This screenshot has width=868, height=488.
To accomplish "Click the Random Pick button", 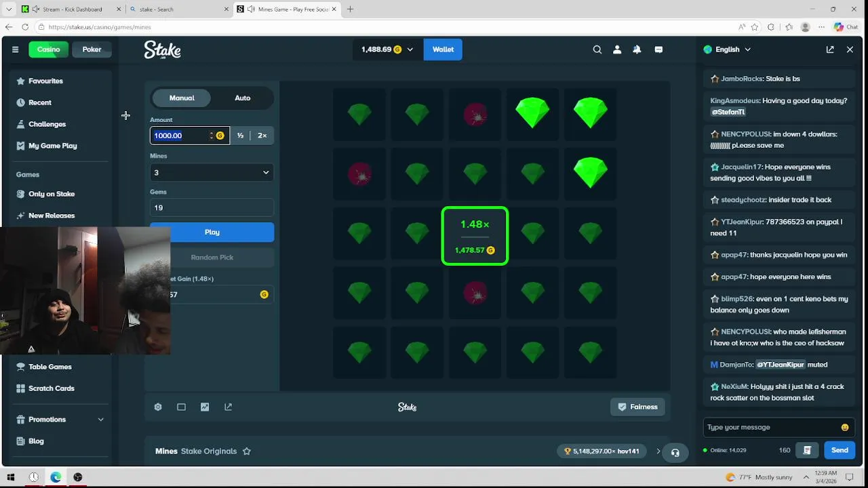I will (212, 258).
